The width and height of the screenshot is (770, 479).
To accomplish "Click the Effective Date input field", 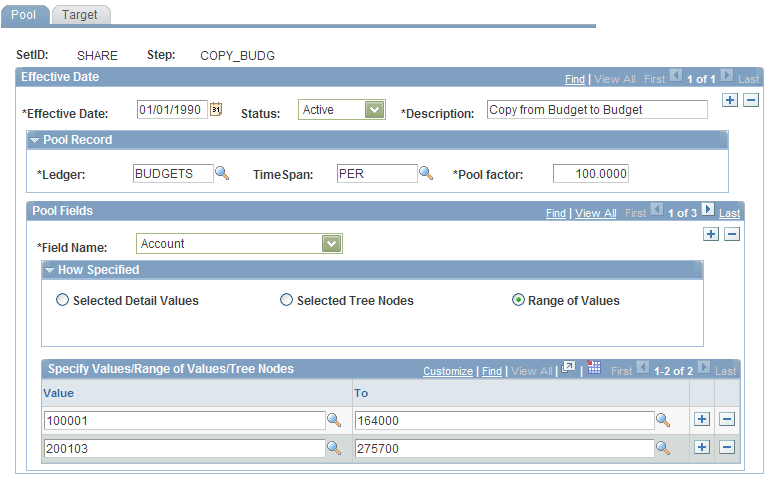I will [172, 110].
